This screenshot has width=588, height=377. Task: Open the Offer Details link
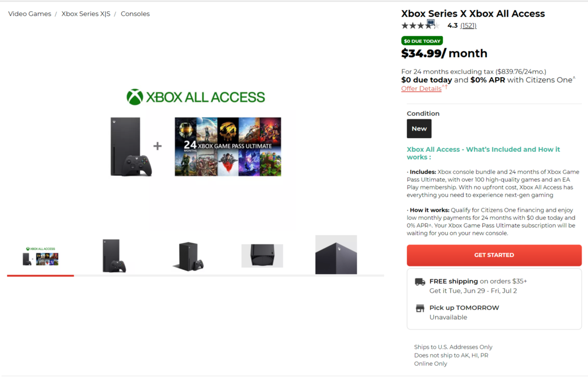click(x=421, y=89)
